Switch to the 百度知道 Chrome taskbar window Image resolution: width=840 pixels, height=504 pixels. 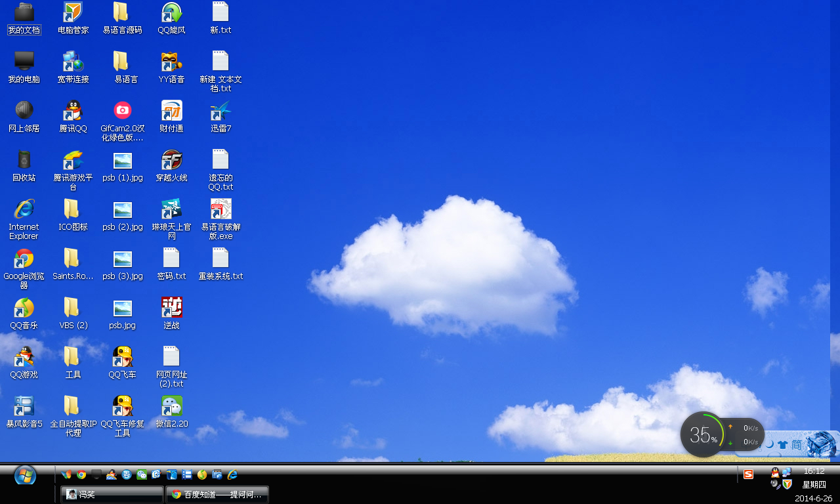218,494
